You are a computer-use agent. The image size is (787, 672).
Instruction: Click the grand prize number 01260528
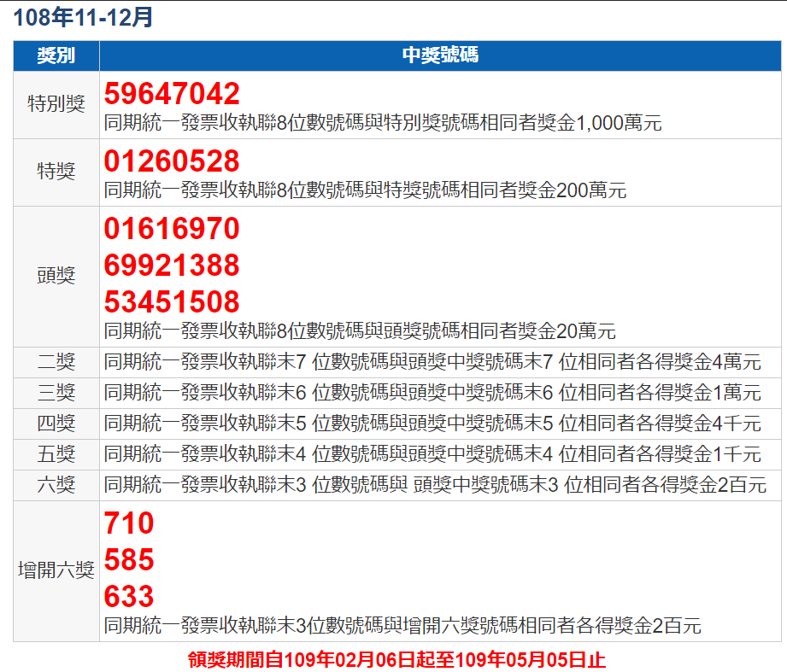tap(172, 161)
